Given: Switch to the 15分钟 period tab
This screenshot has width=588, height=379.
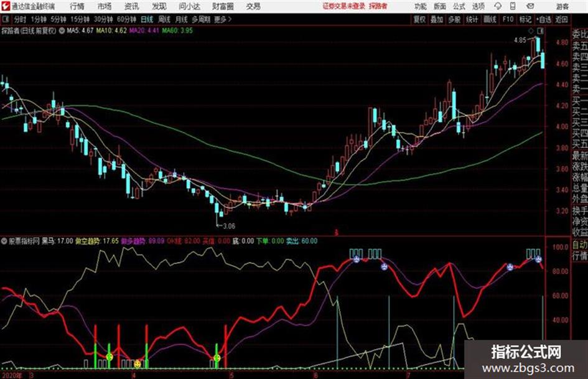Looking at the screenshot, I should click(80, 19).
